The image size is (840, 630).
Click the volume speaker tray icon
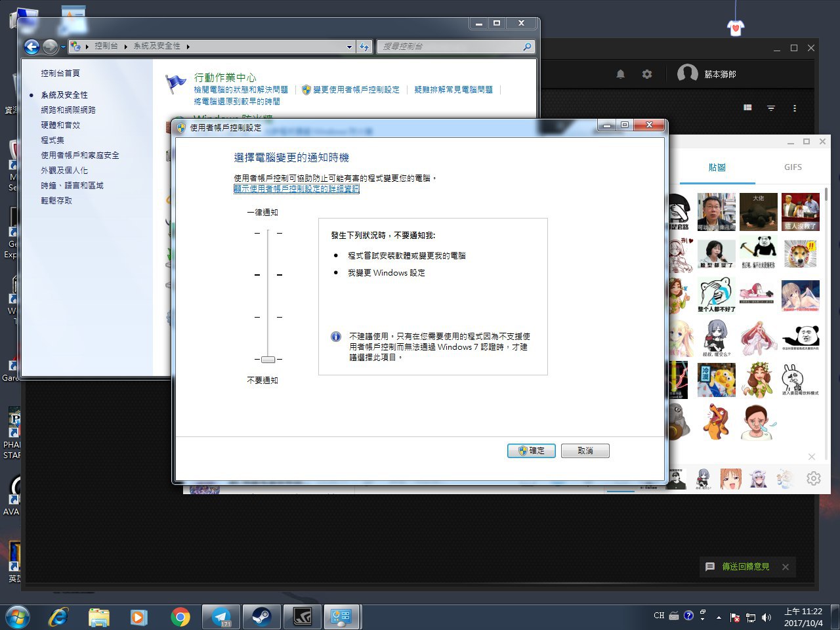[766, 617]
